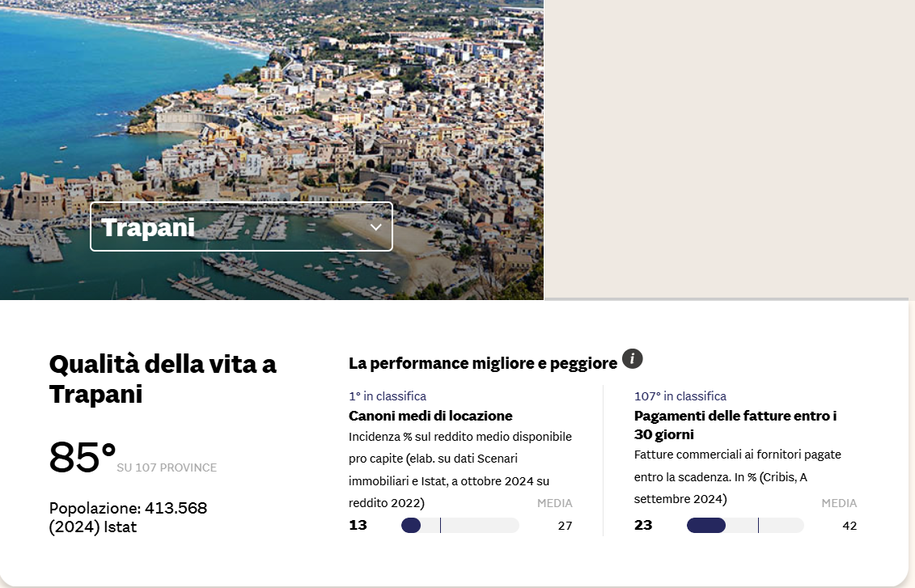Open the '107° in classifica' ranking link
Viewport: 915px width, 588px height.
pyautogui.click(x=680, y=396)
